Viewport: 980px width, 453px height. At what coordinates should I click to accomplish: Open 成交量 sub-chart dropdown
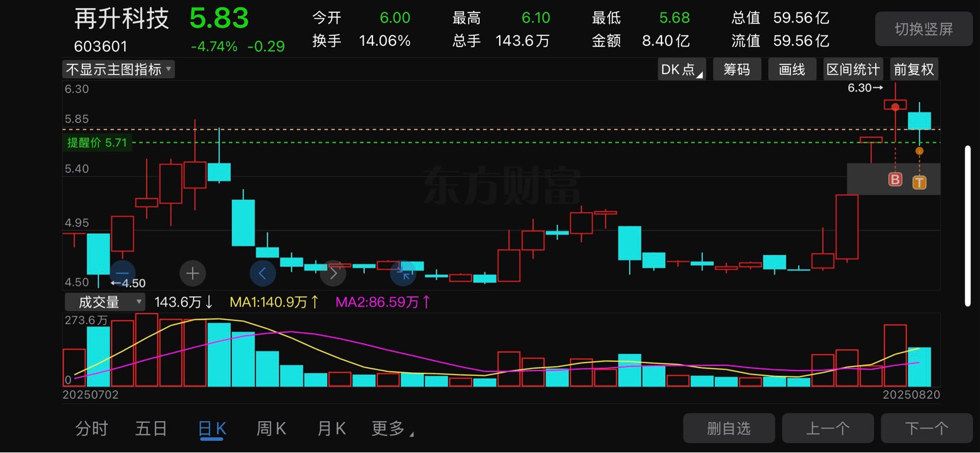(x=105, y=302)
